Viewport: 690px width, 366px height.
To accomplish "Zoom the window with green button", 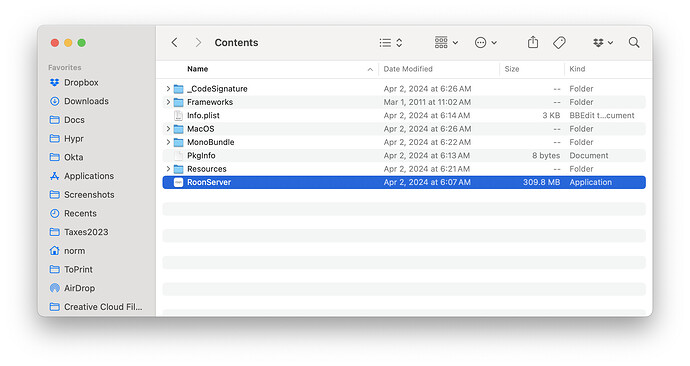I will click(81, 43).
